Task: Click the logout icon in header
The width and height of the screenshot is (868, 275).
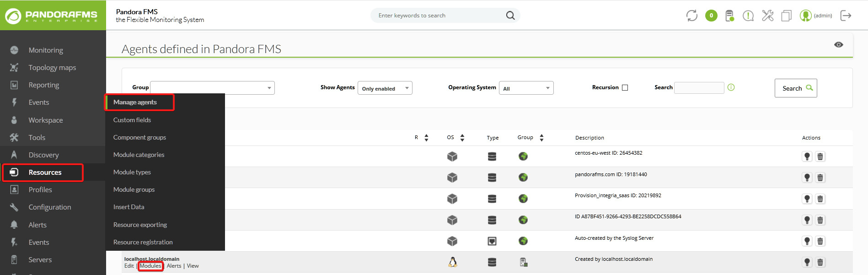Action: (846, 16)
